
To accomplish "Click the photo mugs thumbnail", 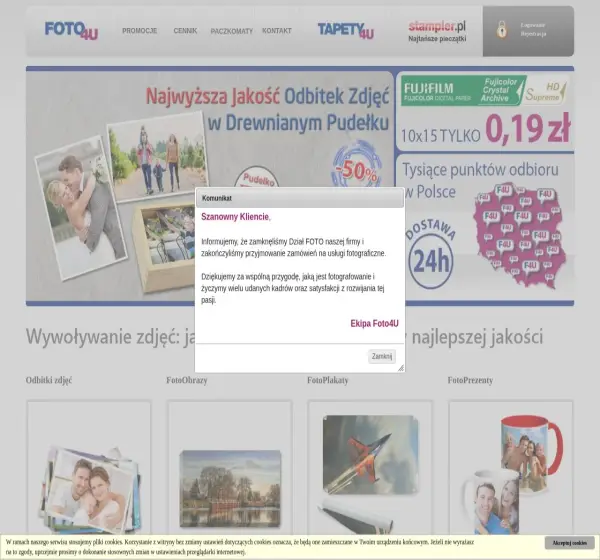I will [513, 475].
